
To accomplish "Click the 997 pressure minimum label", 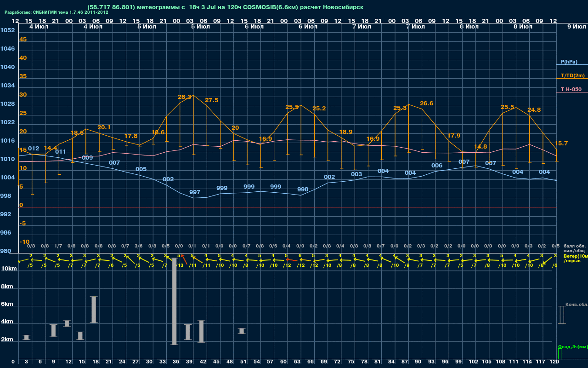I will [x=195, y=192].
